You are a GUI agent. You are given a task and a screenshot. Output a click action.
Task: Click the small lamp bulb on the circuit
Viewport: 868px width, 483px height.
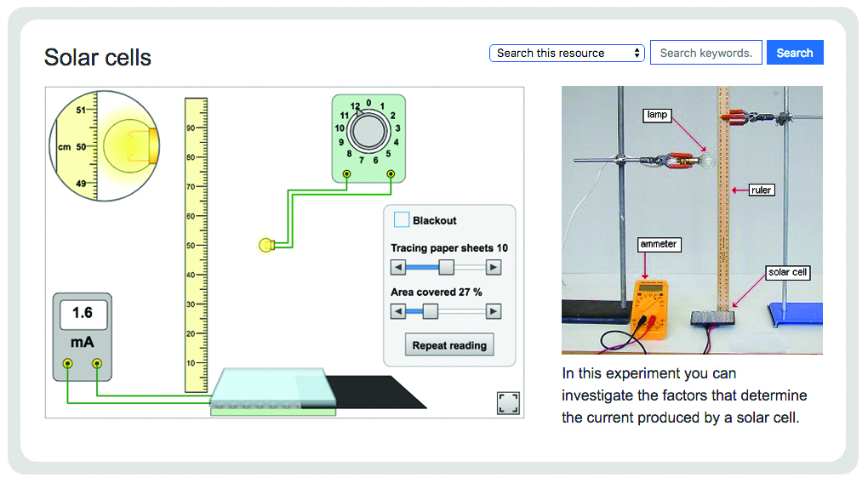coord(266,245)
